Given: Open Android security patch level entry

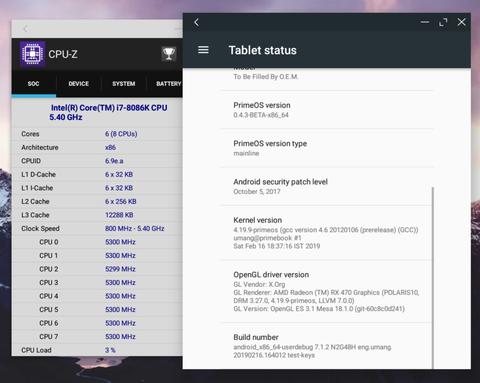Looking at the screenshot, I should tap(327, 186).
